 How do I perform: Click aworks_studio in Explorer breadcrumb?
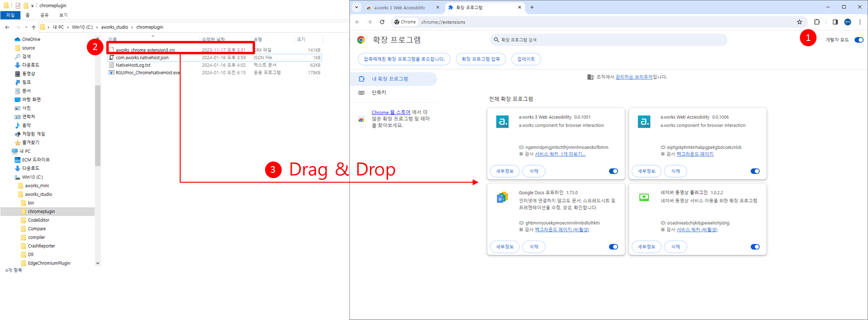[x=114, y=27]
